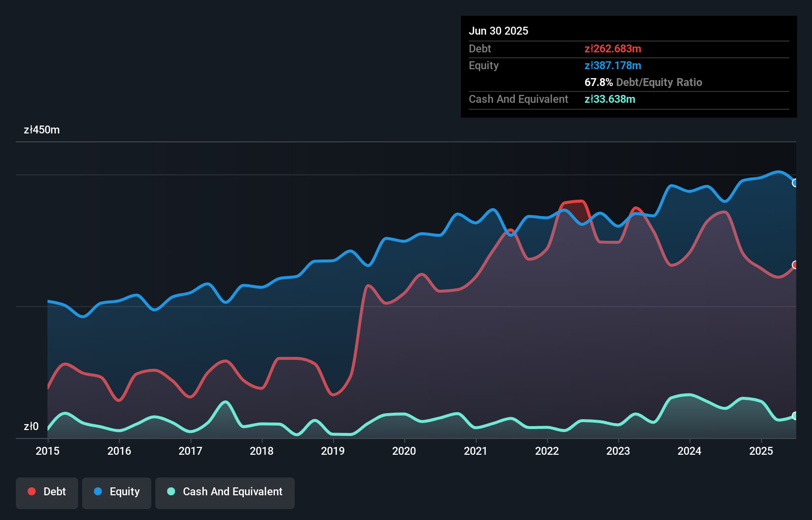The height and width of the screenshot is (520, 812).
Task: Click the 2015 label on the x-axis
Action: (x=47, y=451)
